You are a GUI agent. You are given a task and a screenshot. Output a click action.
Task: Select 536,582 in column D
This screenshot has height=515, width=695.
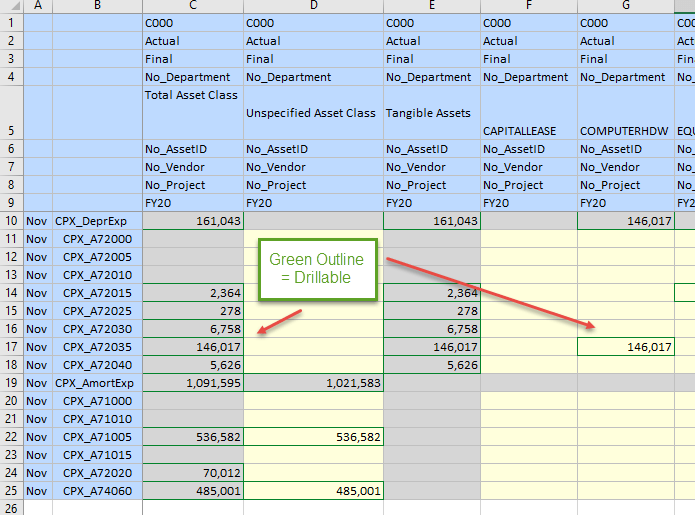313,437
